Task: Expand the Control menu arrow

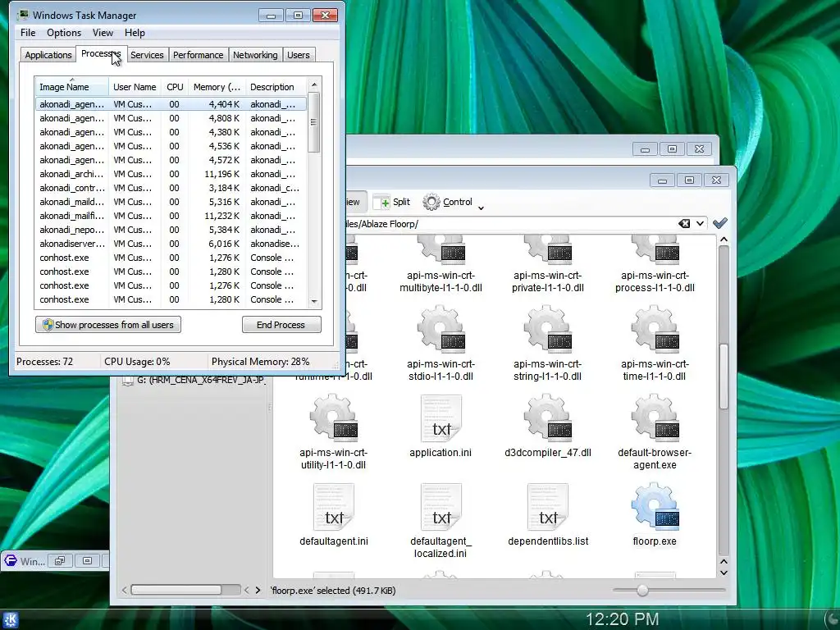Action: coord(481,208)
